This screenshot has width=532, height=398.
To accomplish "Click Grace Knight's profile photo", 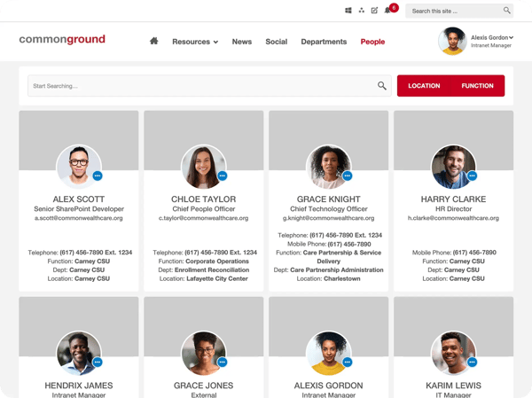I will click(328, 167).
